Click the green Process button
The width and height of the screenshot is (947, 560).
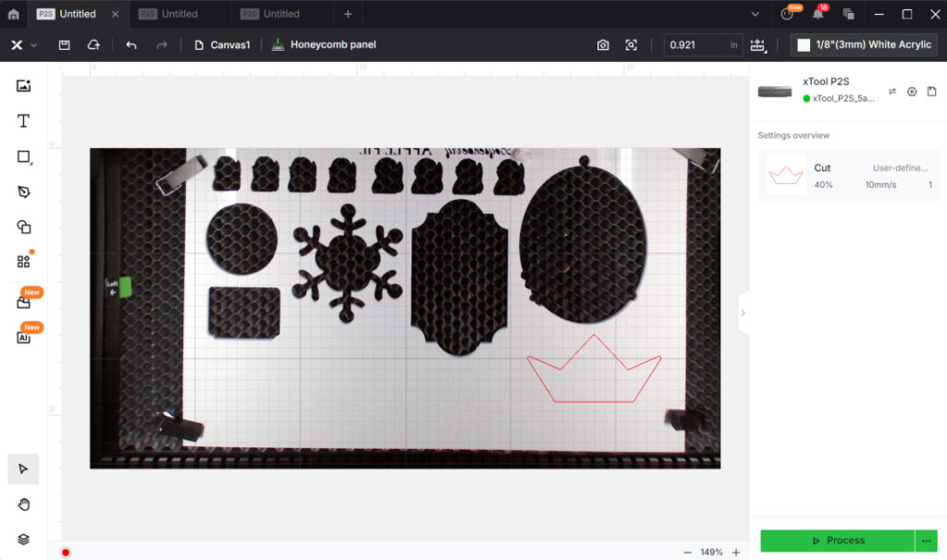pos(836,541)
